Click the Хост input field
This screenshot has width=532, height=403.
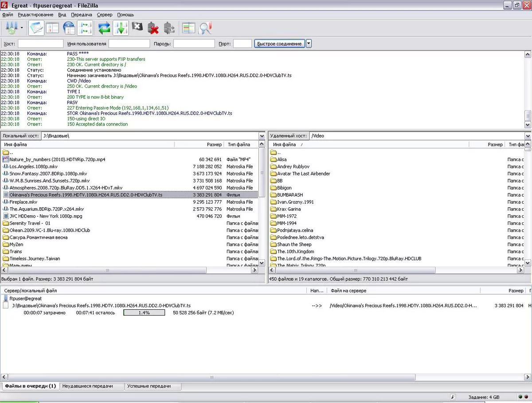click(x=40, y=43)
